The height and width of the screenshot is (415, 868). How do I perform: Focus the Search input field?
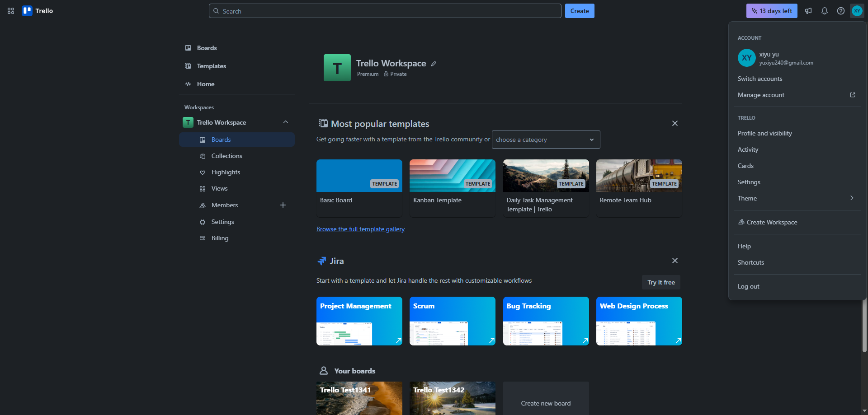(x=385, y=11)
